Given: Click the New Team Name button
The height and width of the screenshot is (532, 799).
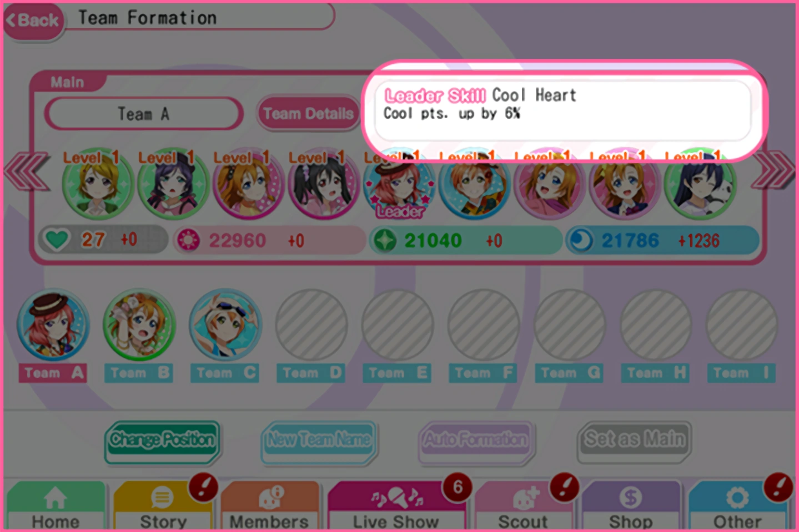Looking at the screenshot, I should pos(319,441).
